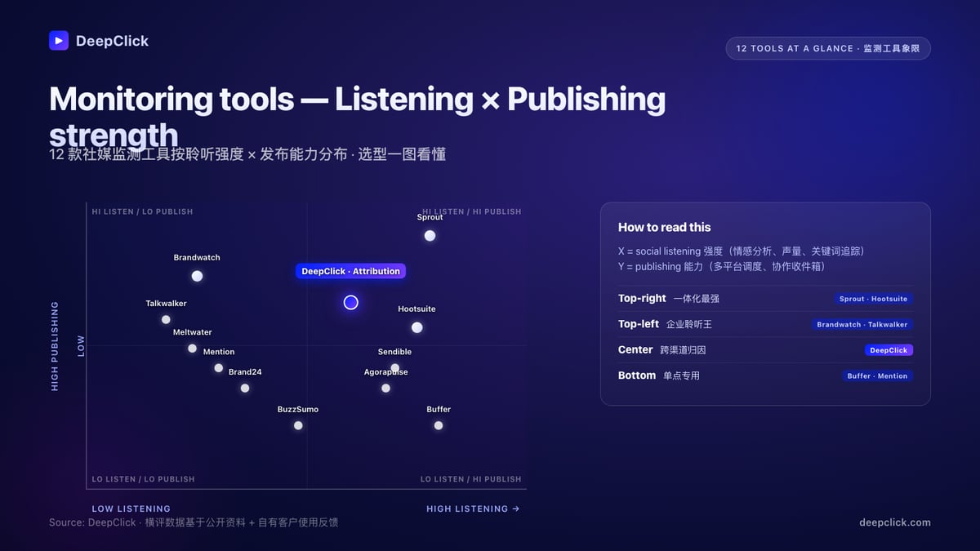Click the Source: DeepClick footnote text
The image size is (980, 551).
pyautogui.click(x=194, y=522)
